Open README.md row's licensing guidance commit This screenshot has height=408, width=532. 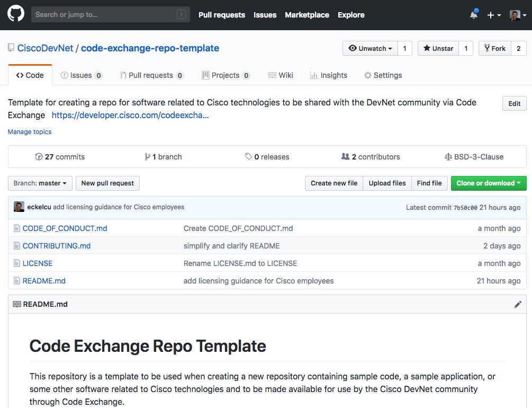coord(258,281)
